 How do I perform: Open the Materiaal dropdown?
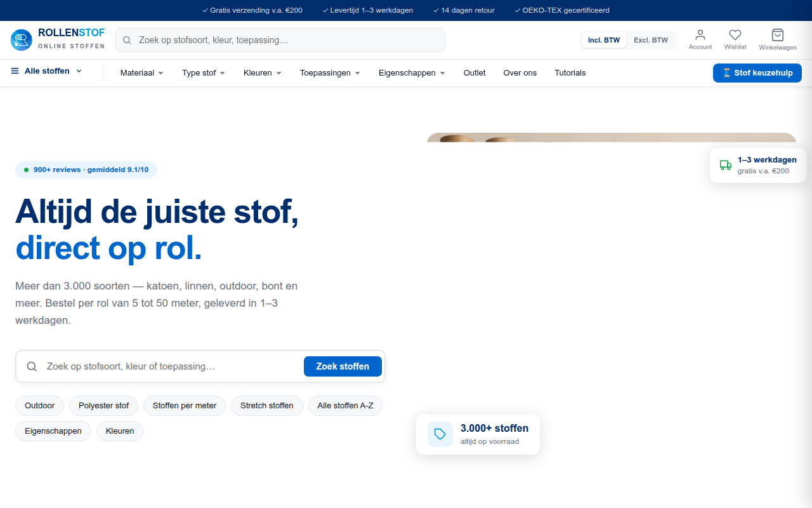click(x=142, y=73)
